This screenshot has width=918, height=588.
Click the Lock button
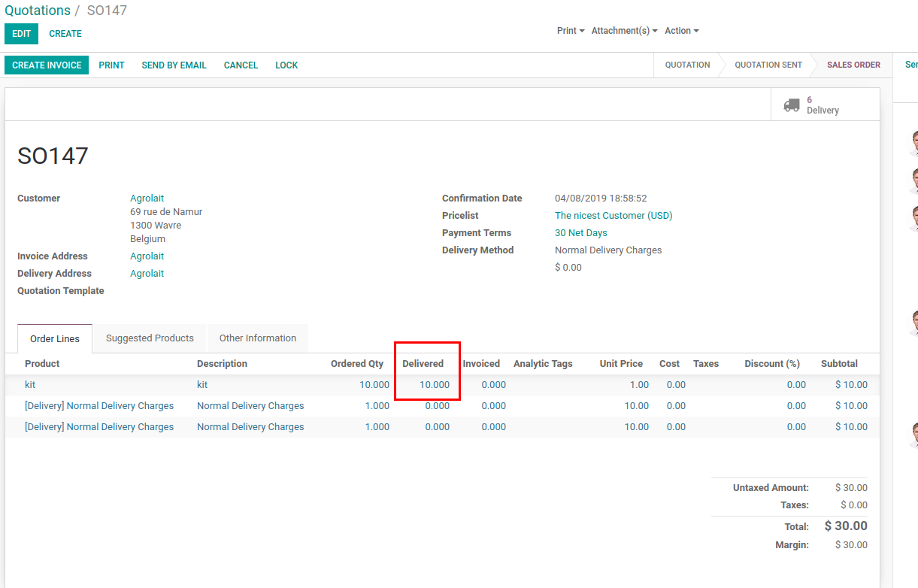tap(286, 65)
